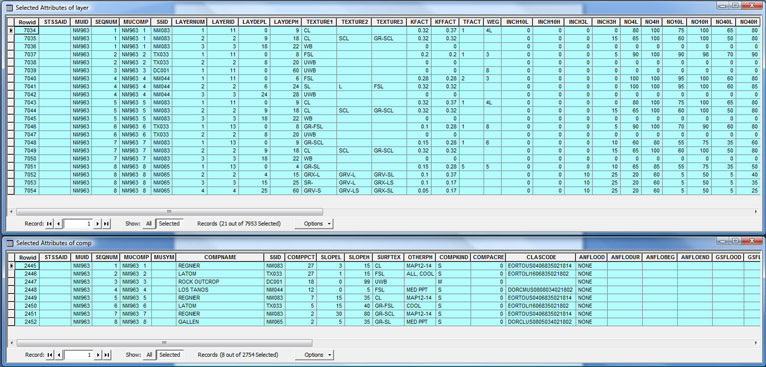Go to first record in comp table

coord(49,354)
